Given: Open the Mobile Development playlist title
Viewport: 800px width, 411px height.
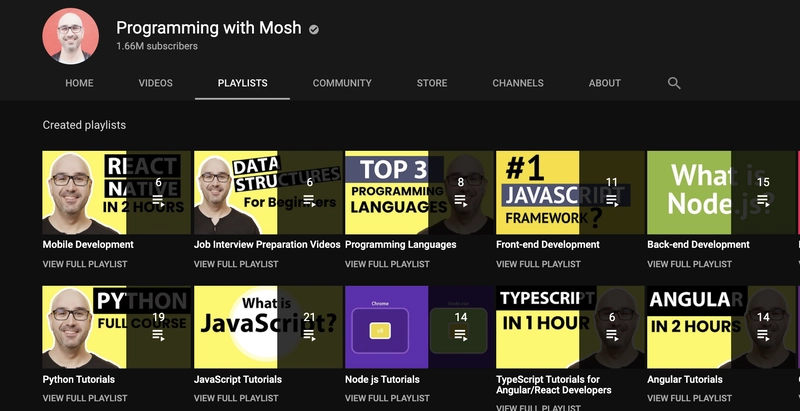Looking at the screenshot, I should point(88,245).
